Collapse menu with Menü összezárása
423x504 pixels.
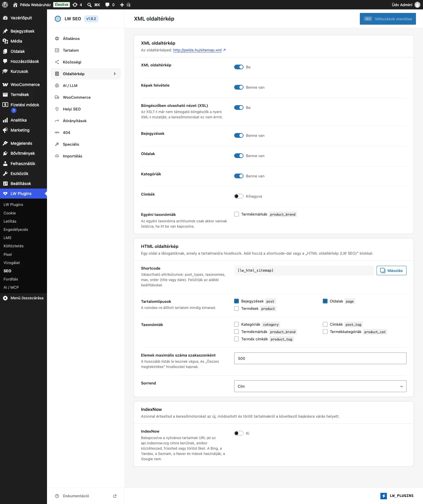[23, 298]
